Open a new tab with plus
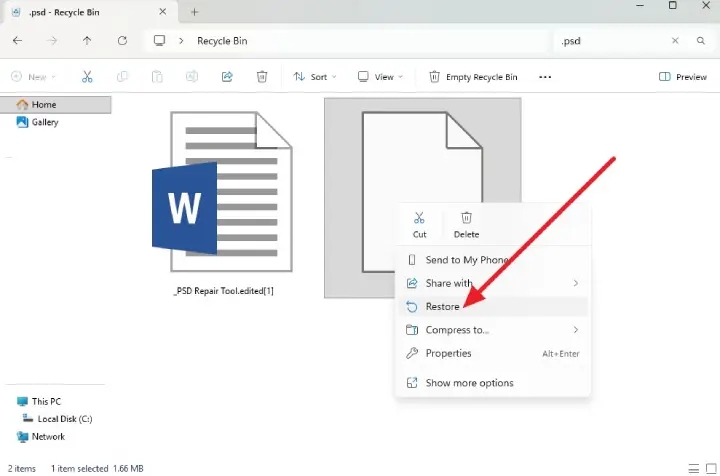The width and height of the screenshot is (720, 476). point(194,12)
